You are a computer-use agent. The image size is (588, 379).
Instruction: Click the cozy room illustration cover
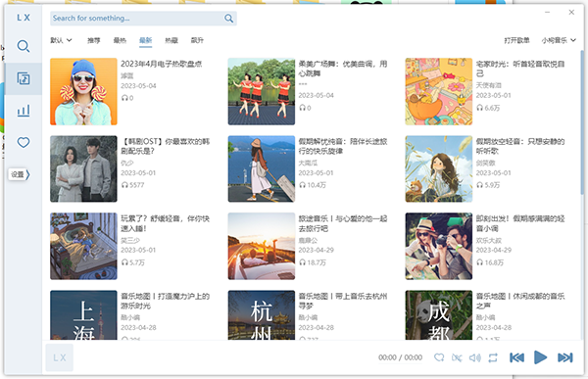coord(439,91)
